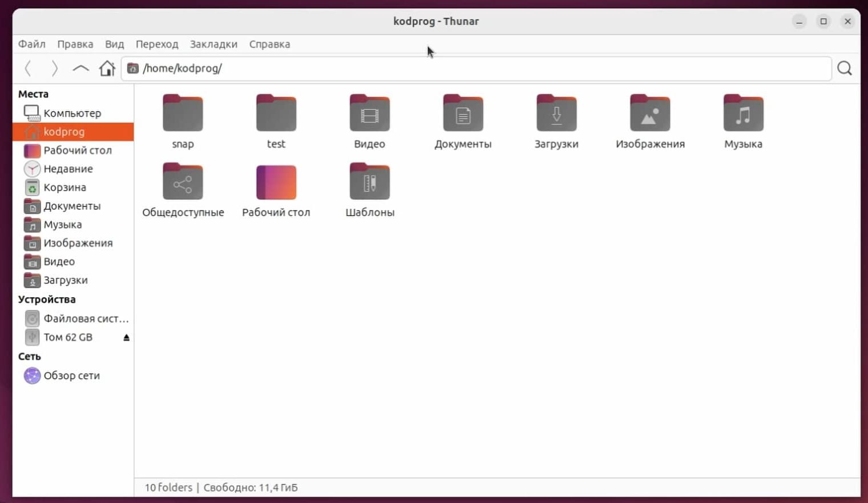Select the Музыка folder icon in main pane
This screenshot has width=868, height=503.
pyautogui.click(x=743, y=113)
